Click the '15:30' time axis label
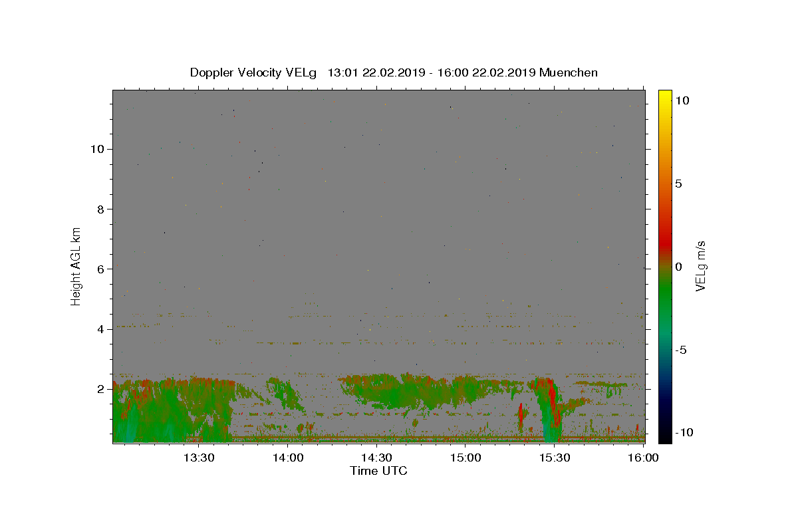 click(x=555, y=458)
